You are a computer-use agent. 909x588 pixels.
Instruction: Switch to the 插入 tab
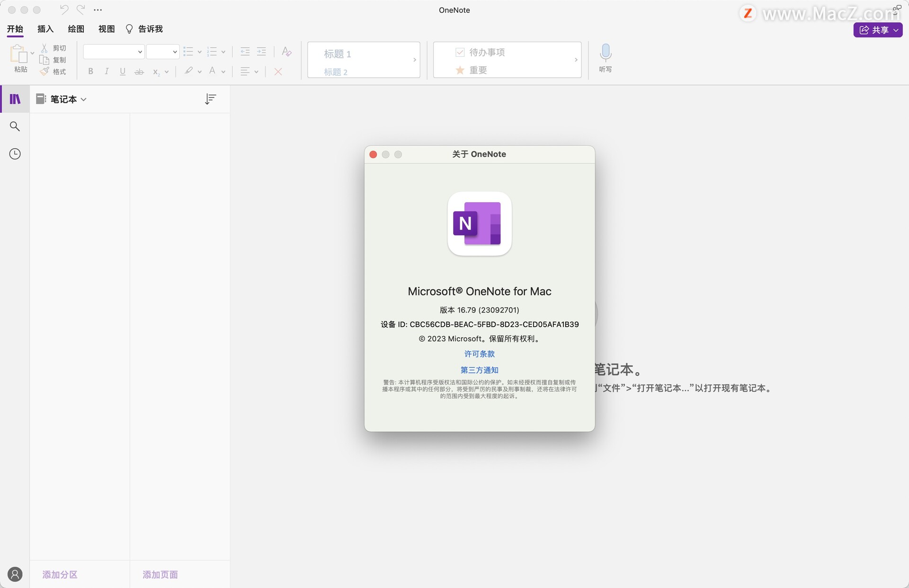pyautogui.click(x=45, y=29)
